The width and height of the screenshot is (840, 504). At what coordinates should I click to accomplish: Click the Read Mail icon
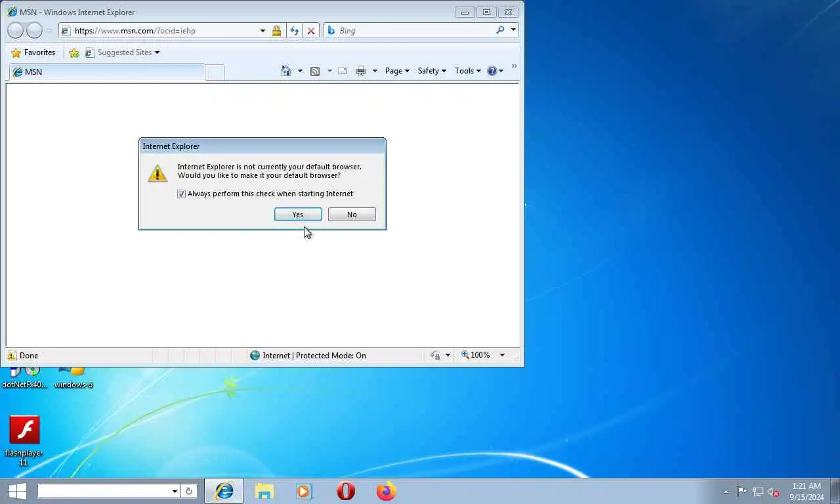(343, 71)
